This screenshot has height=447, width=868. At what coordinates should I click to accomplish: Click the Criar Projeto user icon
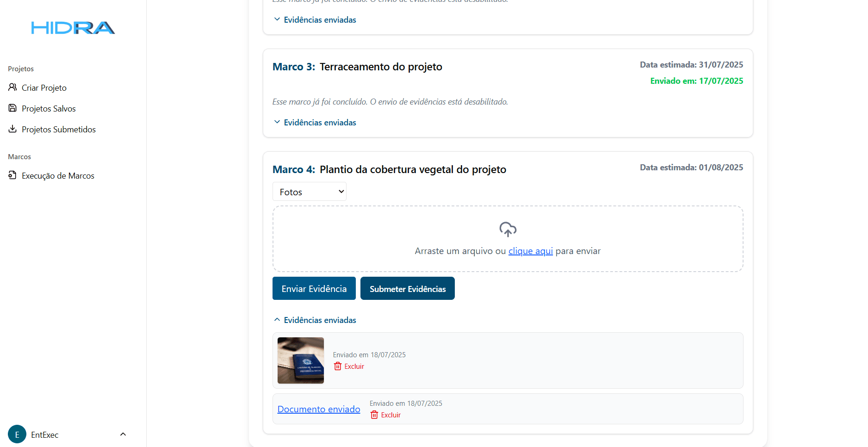[12, 87]
